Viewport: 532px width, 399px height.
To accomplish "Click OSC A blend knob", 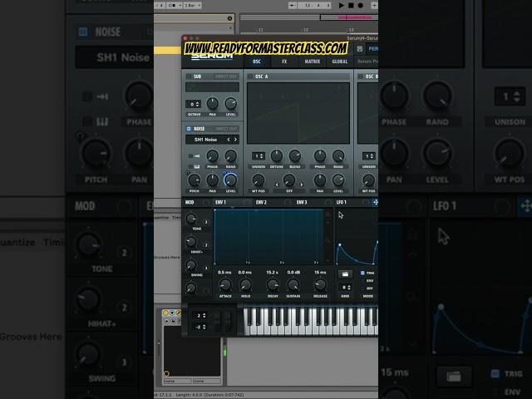I will [x=295, y=155].
